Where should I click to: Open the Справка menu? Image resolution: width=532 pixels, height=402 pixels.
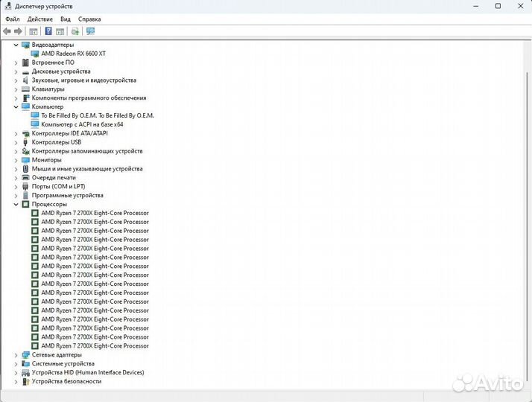coord(89,19)
